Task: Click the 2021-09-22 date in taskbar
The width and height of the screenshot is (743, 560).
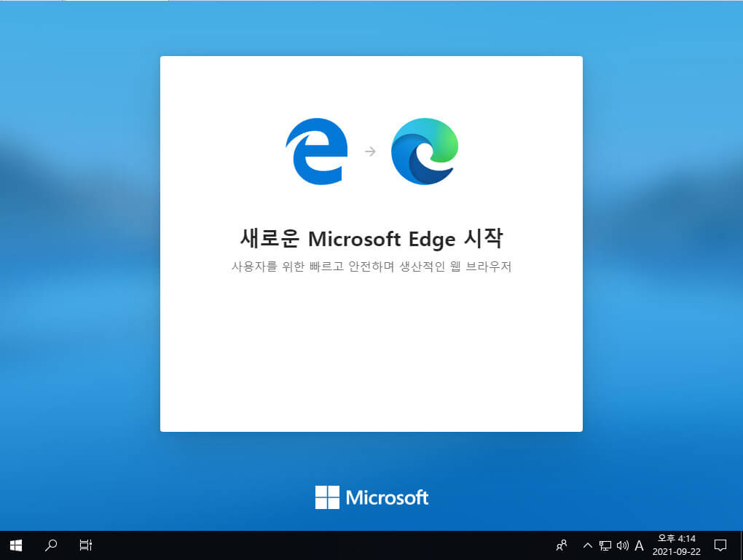Action: click(x=676, y=551)
